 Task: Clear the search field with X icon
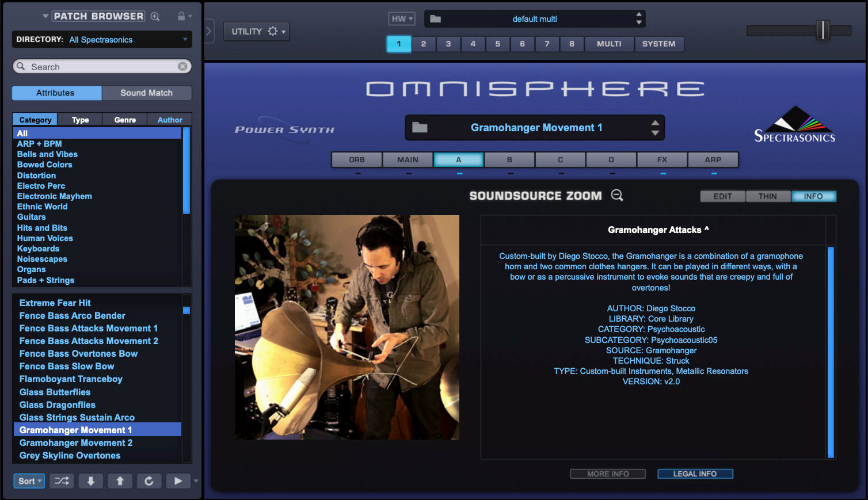182,66
